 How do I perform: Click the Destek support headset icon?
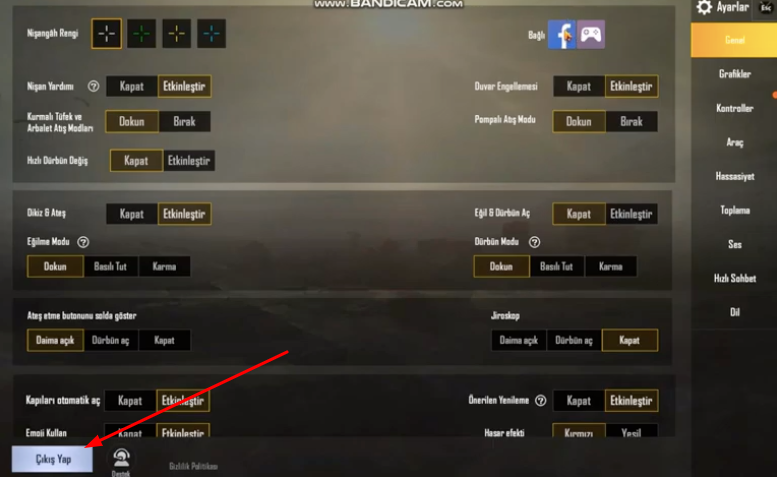click(121, 458)
